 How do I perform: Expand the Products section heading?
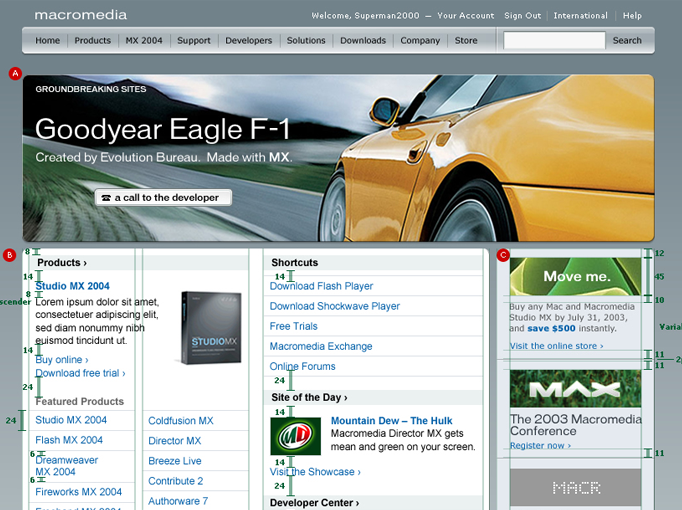[x=62, y=263]
